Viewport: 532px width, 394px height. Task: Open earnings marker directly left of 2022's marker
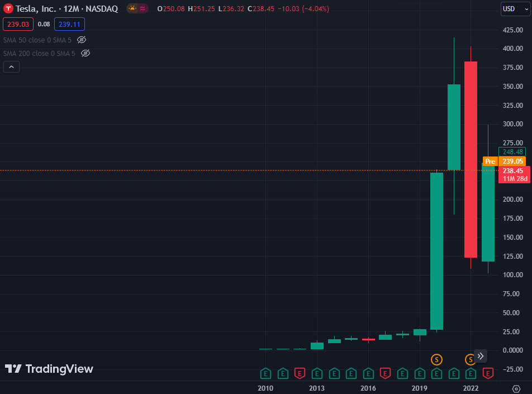pyautogui.click(x=454, y=374)
